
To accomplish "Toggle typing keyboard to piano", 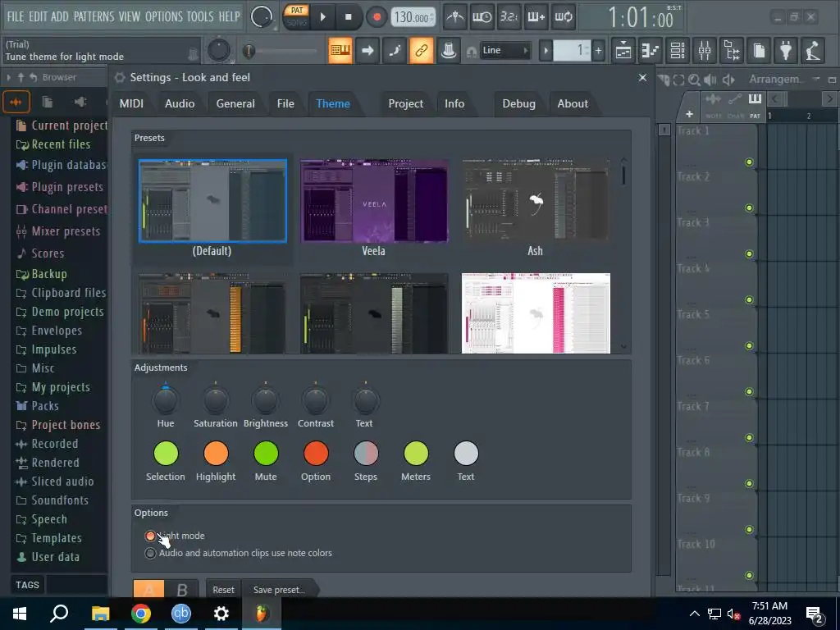I will (x=340, y=50).
